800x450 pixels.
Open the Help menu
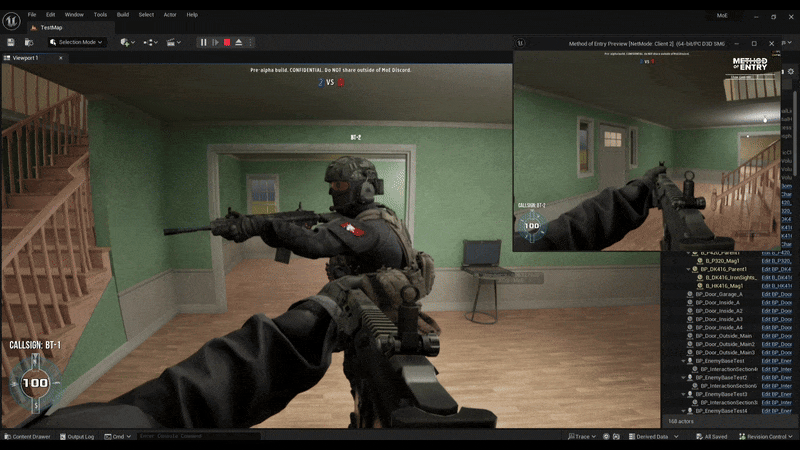click(192, 15)
